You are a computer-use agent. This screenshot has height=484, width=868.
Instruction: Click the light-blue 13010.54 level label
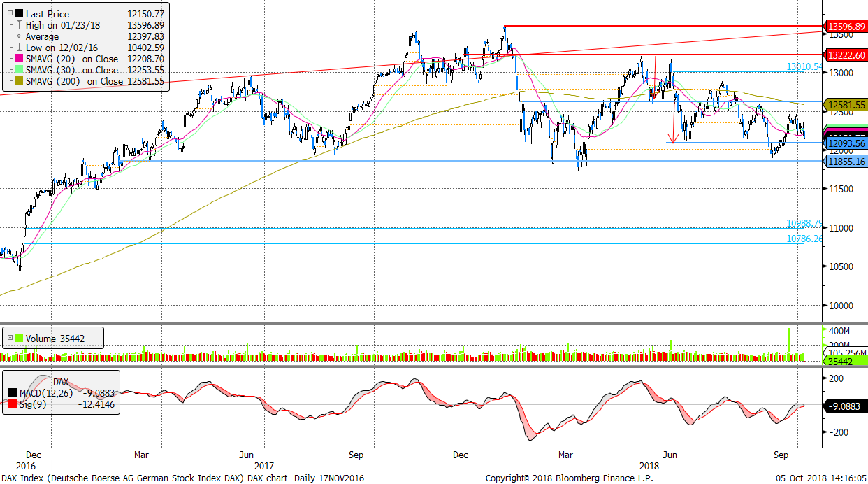click(x=804, y=67)
